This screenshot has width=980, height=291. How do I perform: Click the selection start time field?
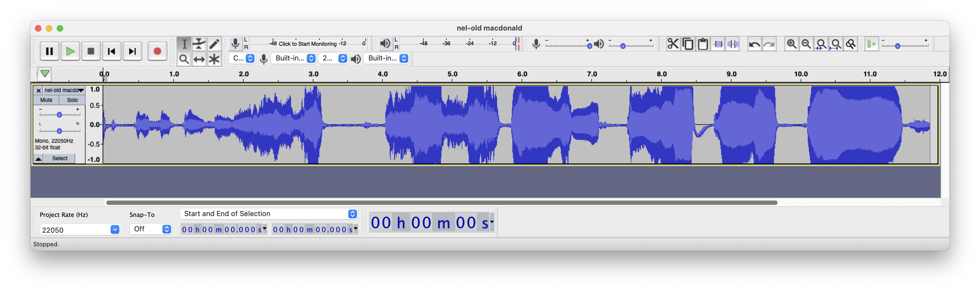[x=221, y=229]
